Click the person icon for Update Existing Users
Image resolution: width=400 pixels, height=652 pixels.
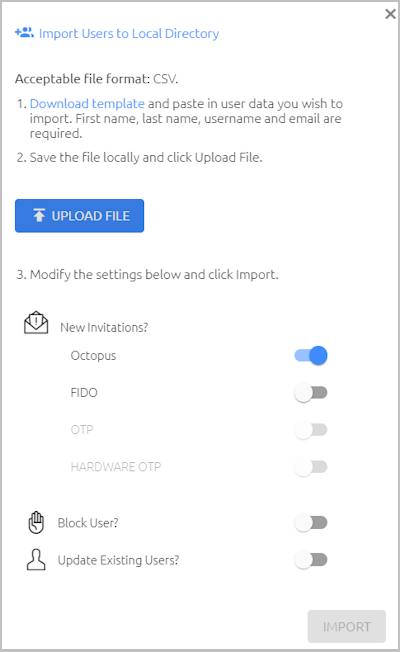pos(36,559)
